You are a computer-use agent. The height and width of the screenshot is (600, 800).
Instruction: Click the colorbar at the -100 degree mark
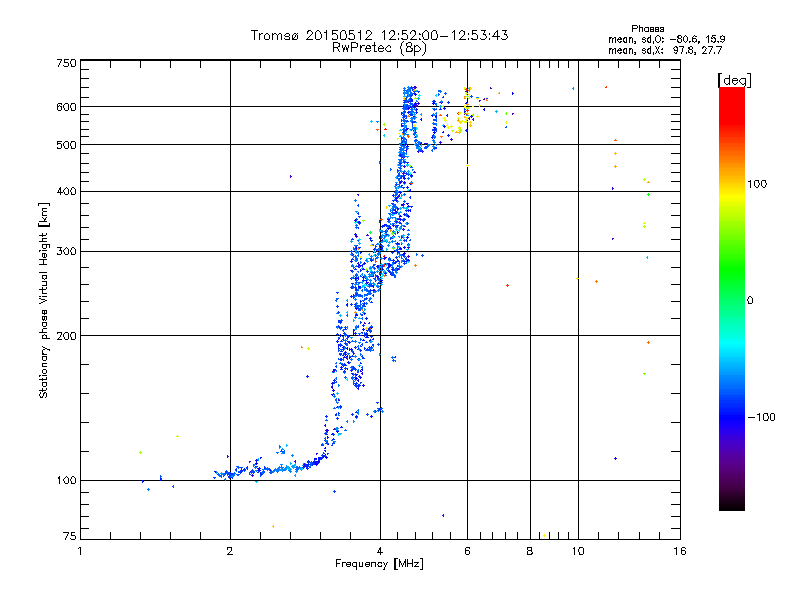(x=732, y=417)
